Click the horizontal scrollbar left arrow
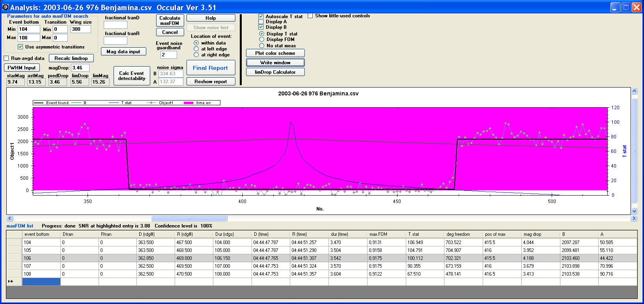 [x=10, y=218]
